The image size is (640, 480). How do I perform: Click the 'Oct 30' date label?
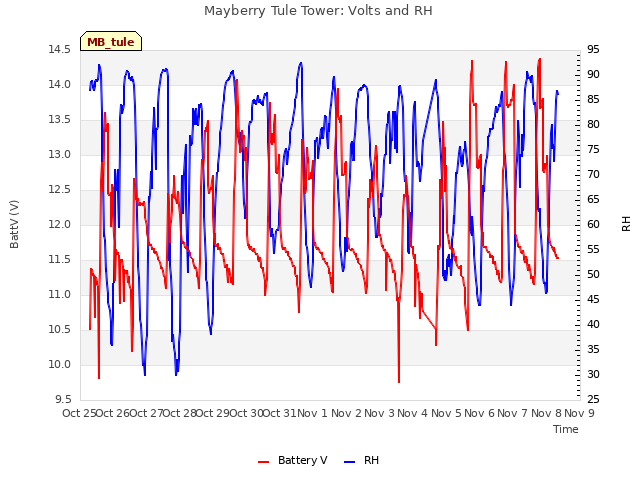(x=247, y=413)
